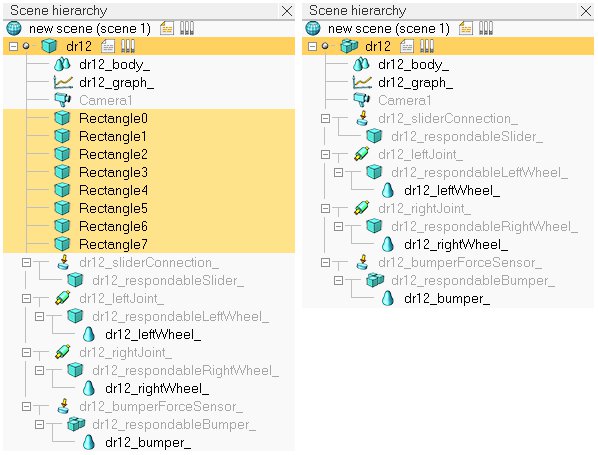Toggle model dot marker next to right dr12

pos(325,47)
